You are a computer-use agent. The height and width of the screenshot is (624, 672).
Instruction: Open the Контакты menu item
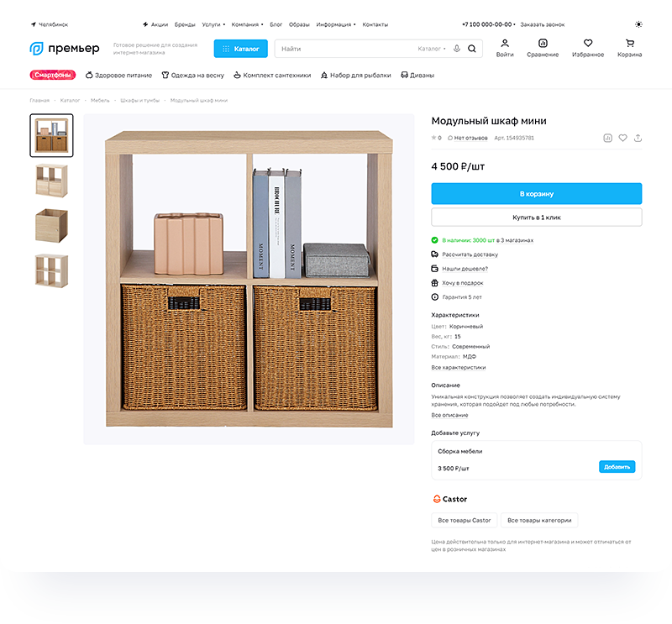[375, 24]
